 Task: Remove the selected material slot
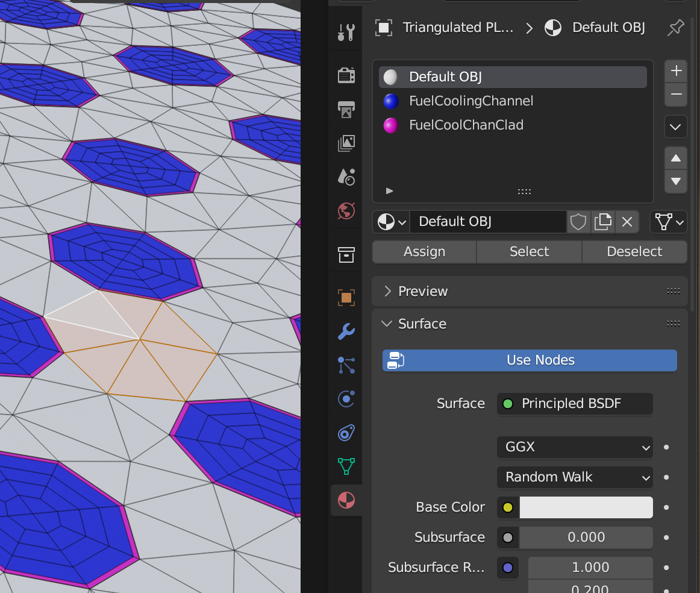pyautogui.click(x=676, y=94)
